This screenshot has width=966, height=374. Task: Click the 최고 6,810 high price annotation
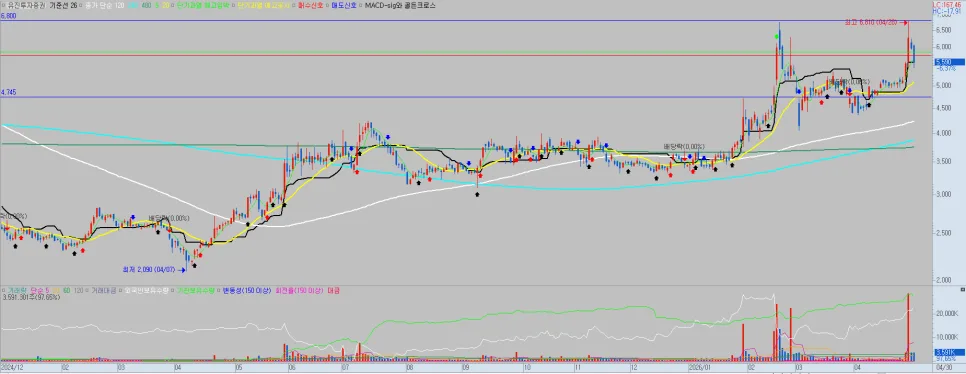871,22
